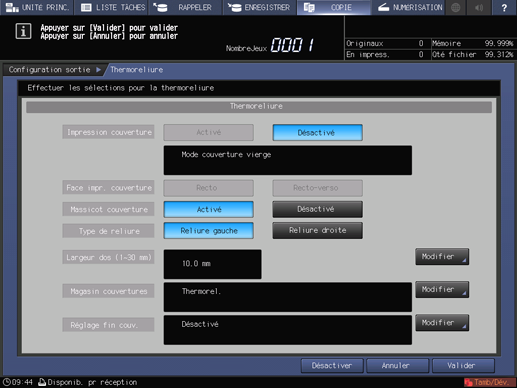Image resolution: width=517 pixels, height=388 pixels.
Task: Set Massicot couverture to Désactivé
Action: click(x=317, y=209)
